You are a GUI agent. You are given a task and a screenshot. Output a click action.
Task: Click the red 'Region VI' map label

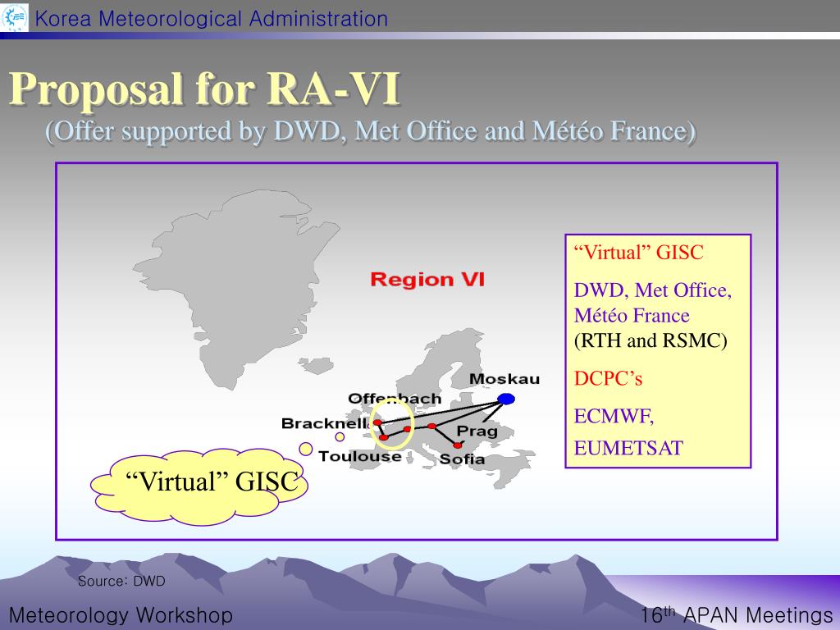point(427,279)
